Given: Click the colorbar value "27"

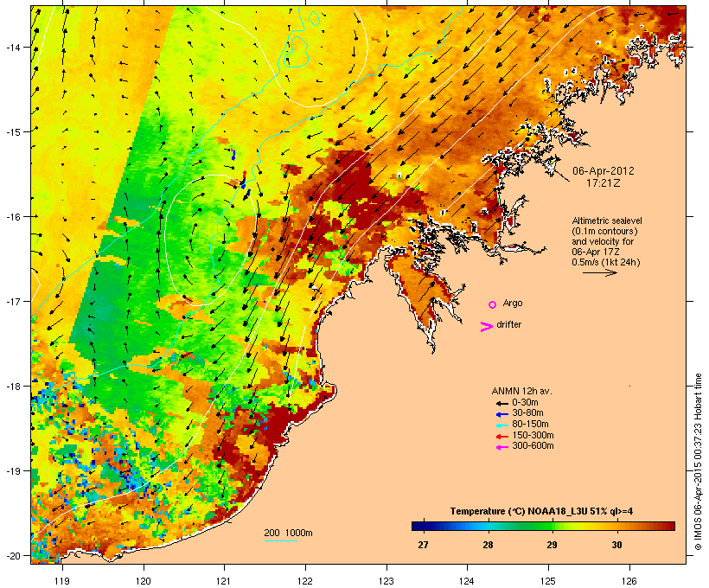Looking at the screenshot, I should (x=423, y=545).
